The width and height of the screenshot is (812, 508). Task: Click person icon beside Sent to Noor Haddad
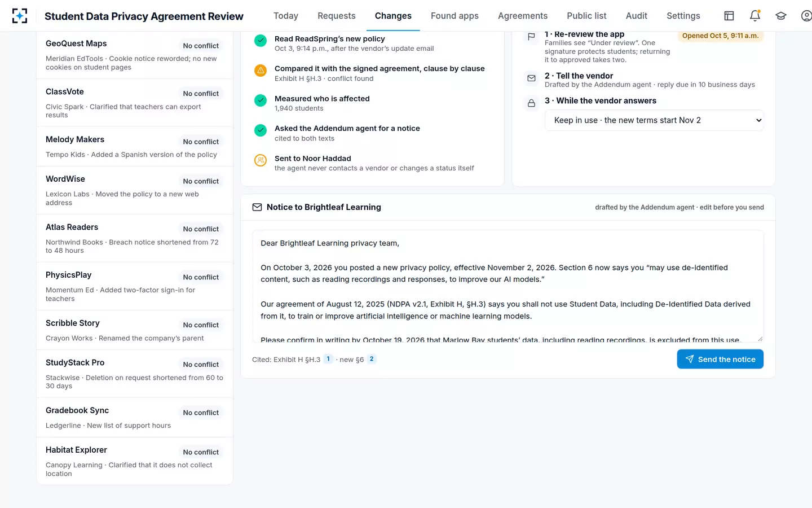[x=261, y=160]
